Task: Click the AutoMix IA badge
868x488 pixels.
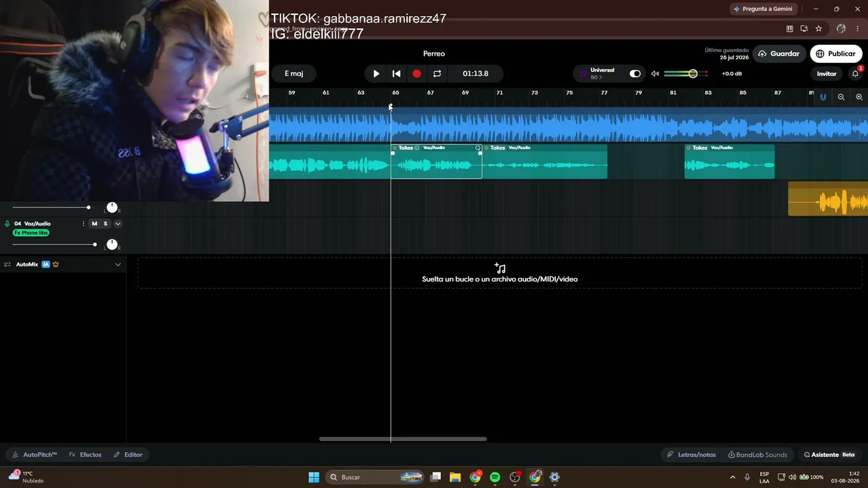Action: [46, 264]
